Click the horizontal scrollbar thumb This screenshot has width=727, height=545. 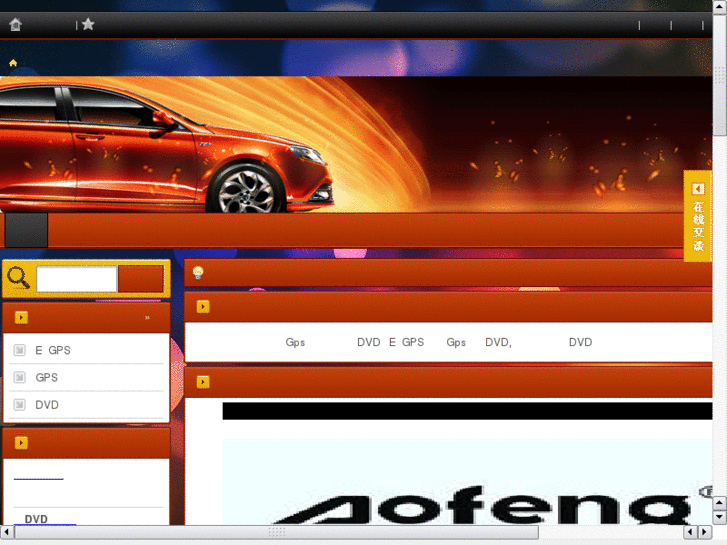276,533
